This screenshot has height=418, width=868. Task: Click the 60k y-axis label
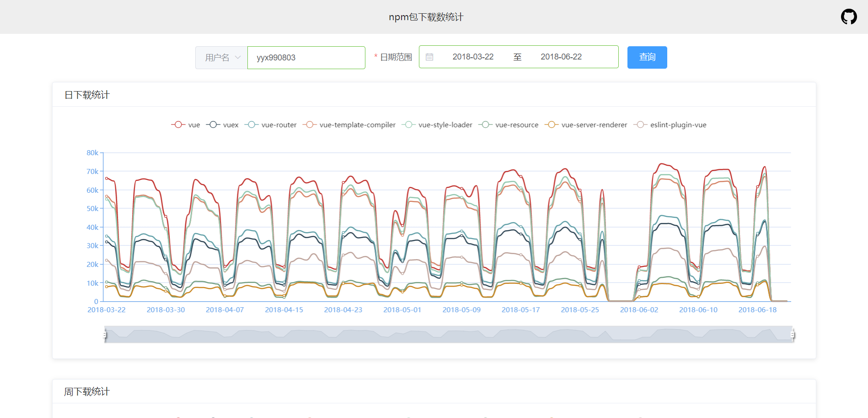(92, 190)
